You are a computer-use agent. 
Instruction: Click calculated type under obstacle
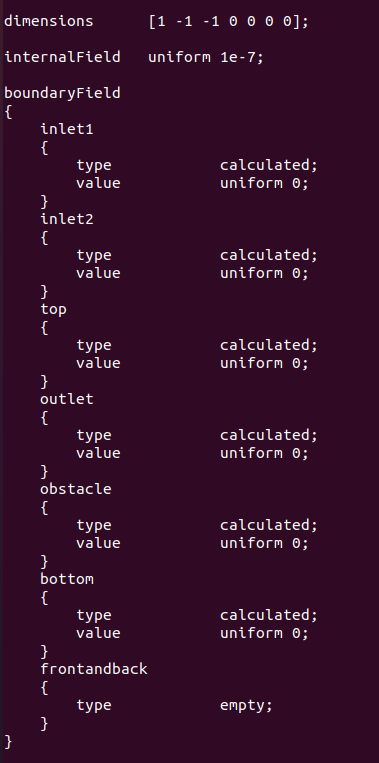269,525
